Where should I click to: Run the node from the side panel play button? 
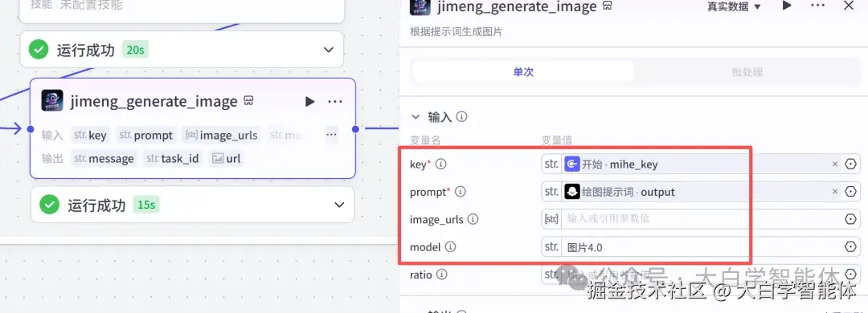[787, 6]
